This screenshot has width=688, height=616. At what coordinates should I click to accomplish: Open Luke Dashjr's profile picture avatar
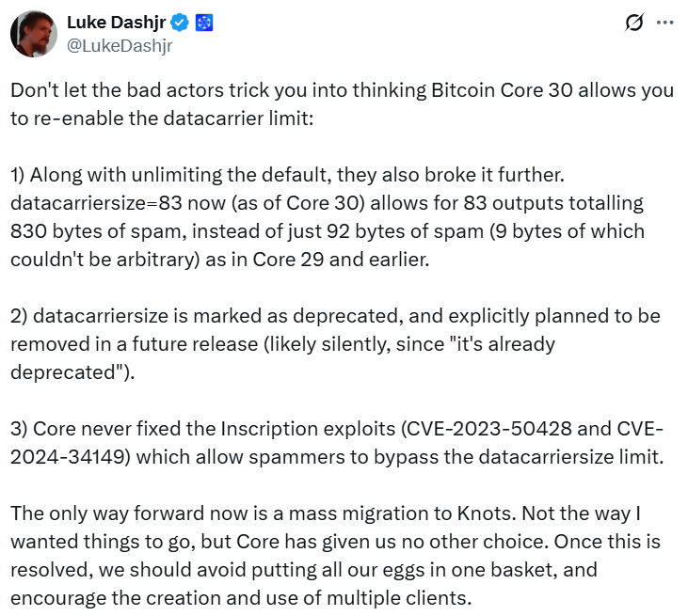34,34
